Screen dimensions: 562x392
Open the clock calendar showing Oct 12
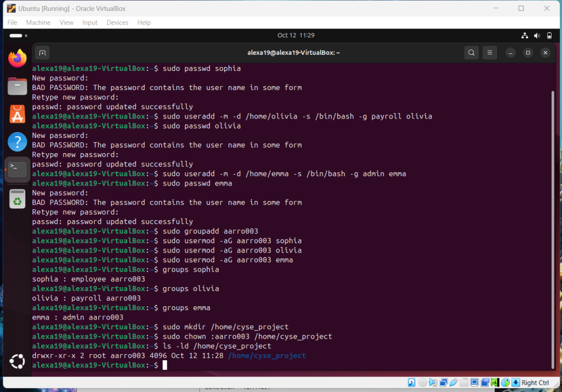(x=296, y=36)
